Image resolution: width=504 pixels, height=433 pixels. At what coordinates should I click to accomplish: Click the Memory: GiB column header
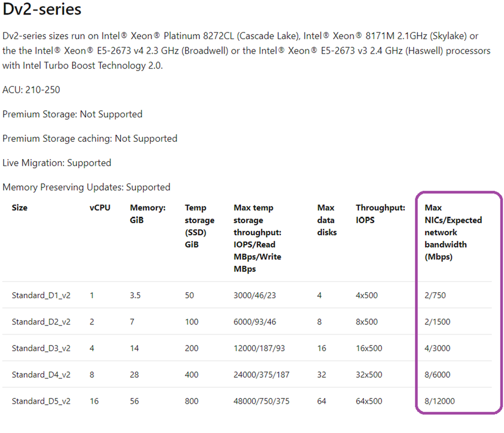point(147,213)
